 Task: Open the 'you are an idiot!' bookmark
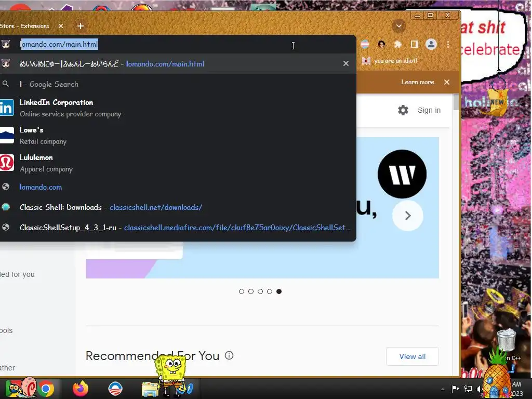pyautogui.click(x=390, y=61)
